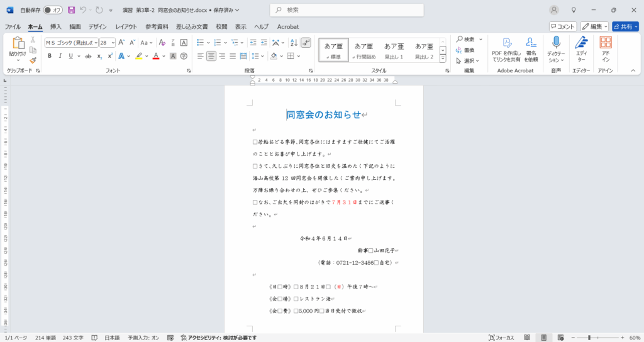The height and width of the screenshot is (342, 644).
Task: Switch to the Design tab
Action: coord(97,26)
